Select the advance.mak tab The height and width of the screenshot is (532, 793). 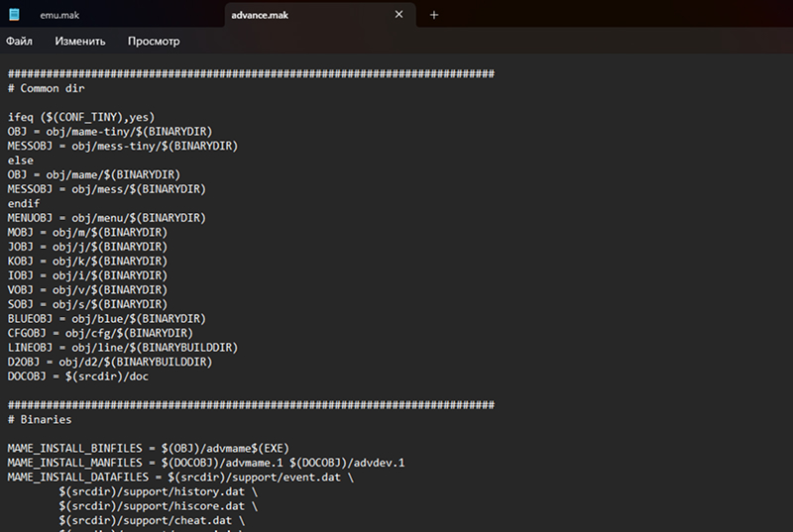[x=297, y=15]
